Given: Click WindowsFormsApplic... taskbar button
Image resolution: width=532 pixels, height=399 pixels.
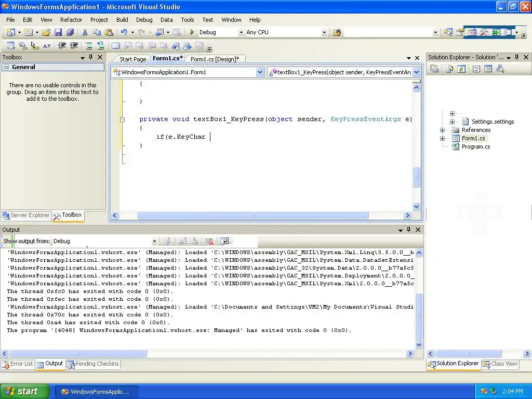Looking at the screenshot, I should click(x=96, y=392).
